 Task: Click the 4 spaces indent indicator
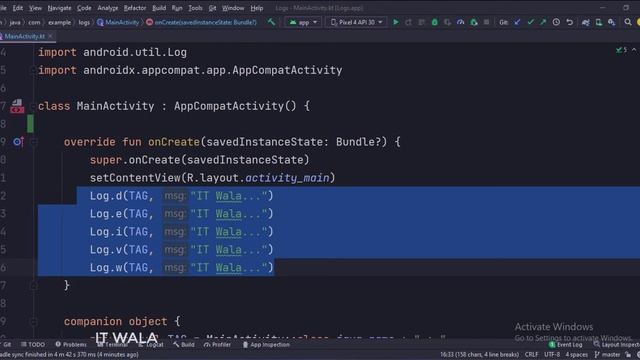pos(577,355)
